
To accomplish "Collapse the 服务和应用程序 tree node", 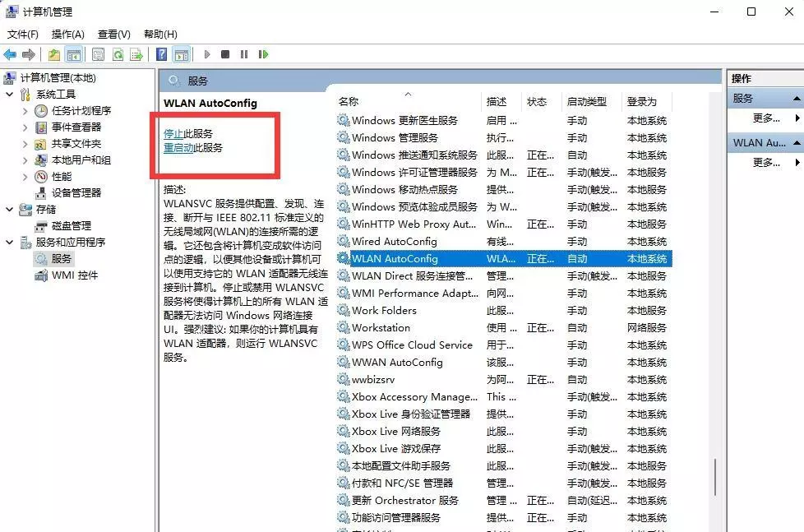I will coord(9,243).
